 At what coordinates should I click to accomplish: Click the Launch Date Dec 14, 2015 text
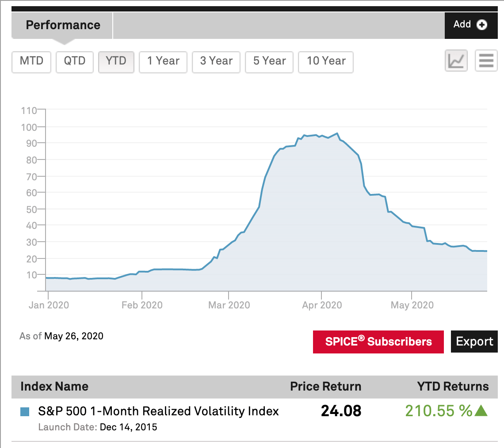click(98, 427)
